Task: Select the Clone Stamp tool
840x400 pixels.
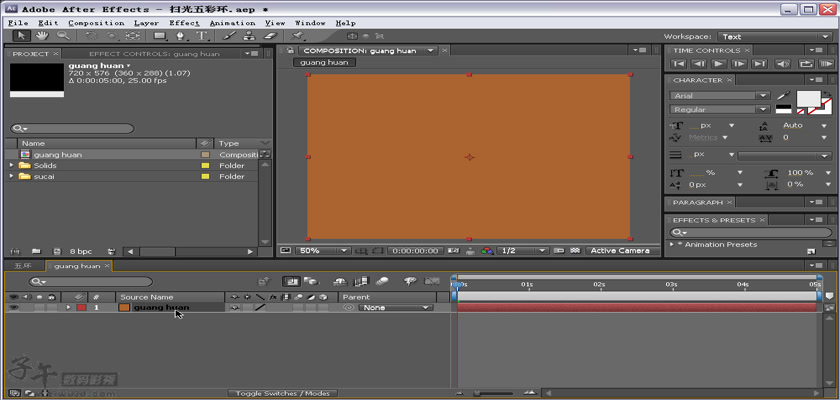Action: (x=249, y=36)
